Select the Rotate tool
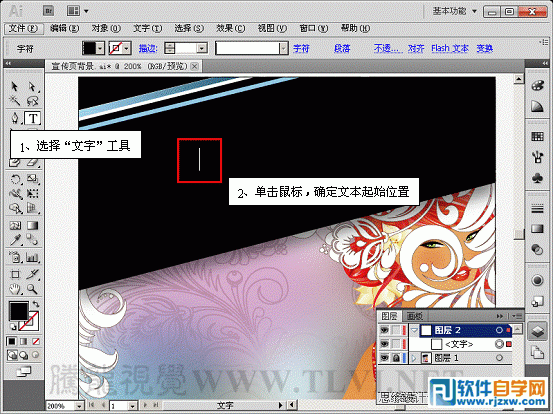 tap(15, 179)
